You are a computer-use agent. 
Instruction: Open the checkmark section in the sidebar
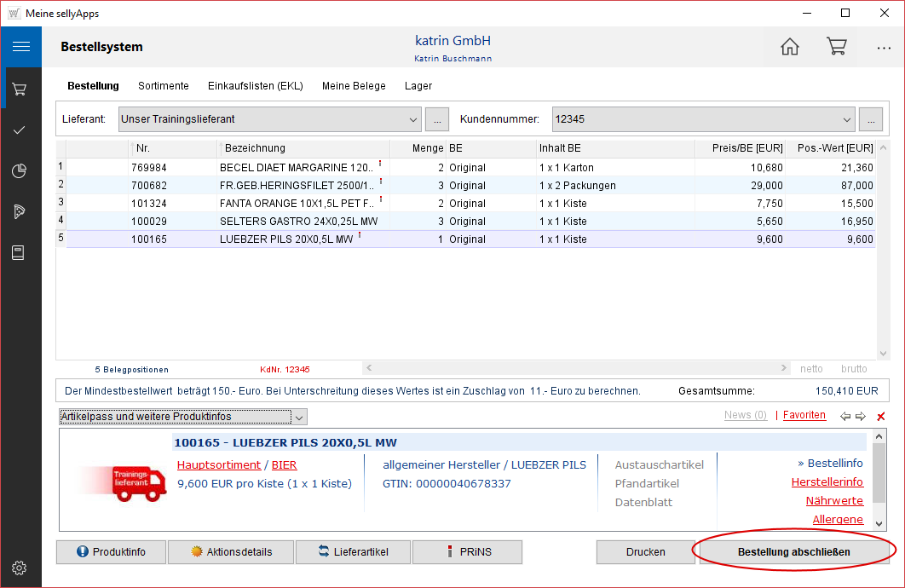click(20, 130)
